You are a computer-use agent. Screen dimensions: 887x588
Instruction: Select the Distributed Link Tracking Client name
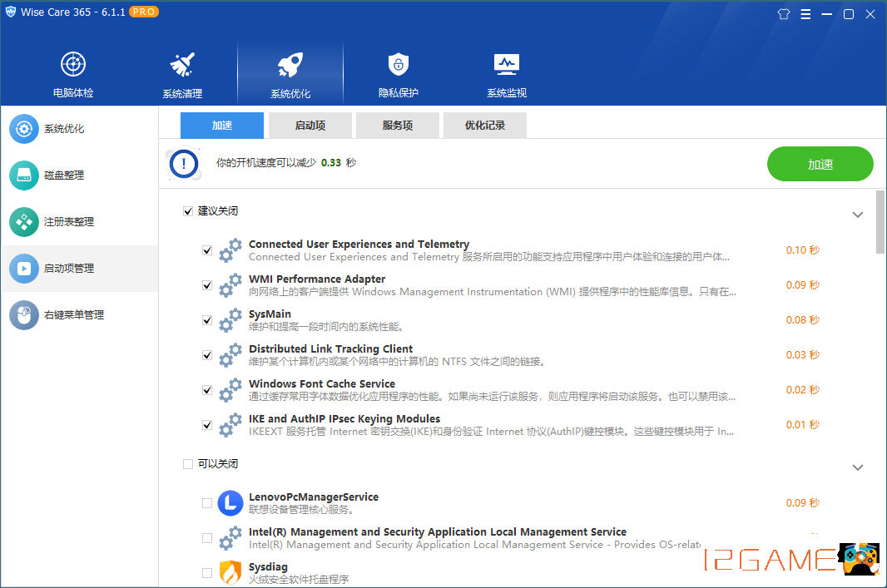click(331, 348)
